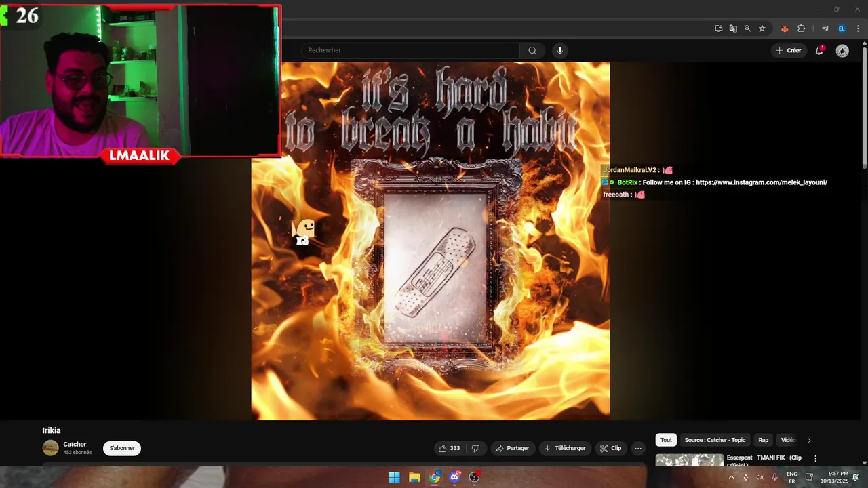Open the Catcher channel avatar

tap(51, 448)
